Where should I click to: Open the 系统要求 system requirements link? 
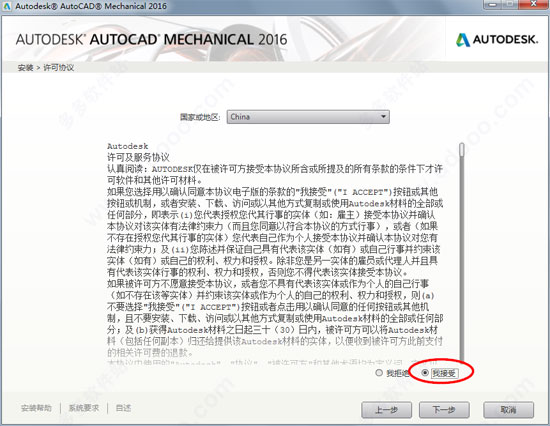click(x=84, y=408)
